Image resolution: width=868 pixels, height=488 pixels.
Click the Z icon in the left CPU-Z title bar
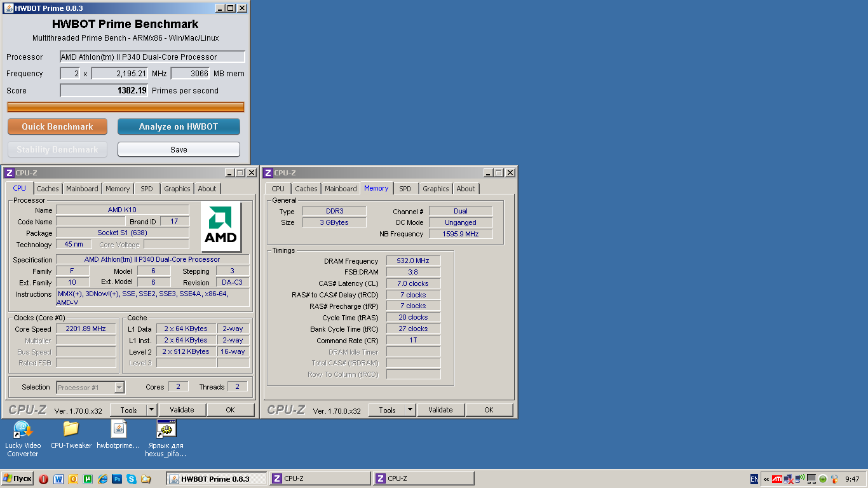tap(10, 173)
